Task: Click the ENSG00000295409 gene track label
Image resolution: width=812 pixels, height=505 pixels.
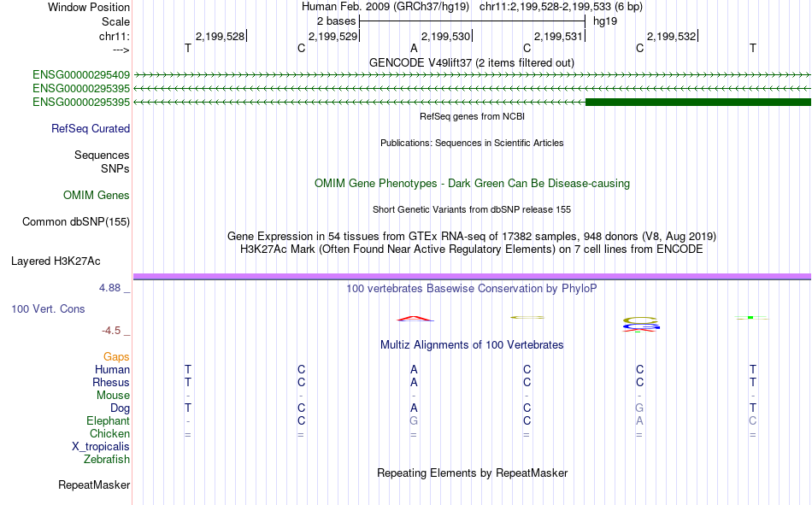Action: point(81,74)
